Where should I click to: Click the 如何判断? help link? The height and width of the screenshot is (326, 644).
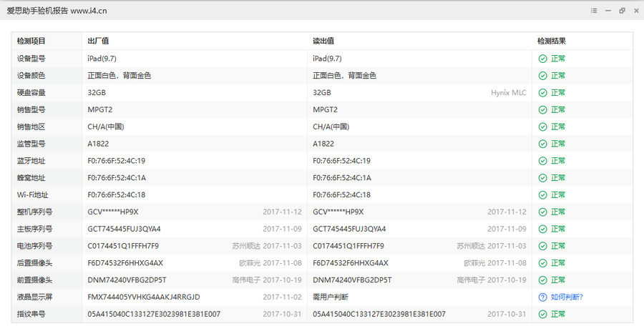(567, 297)
